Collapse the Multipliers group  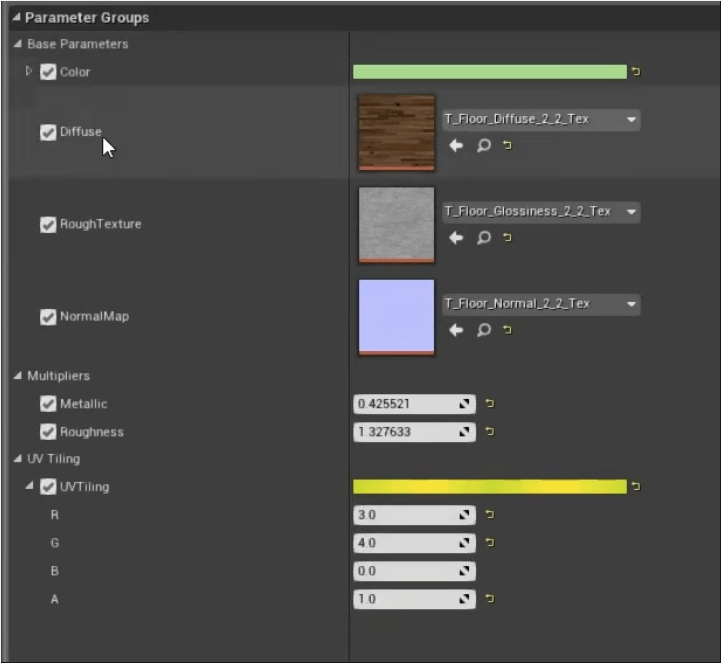(x=18, y=376)
